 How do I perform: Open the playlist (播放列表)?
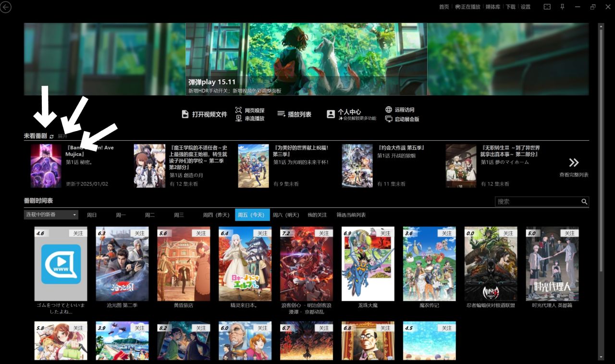pos(294,114)
